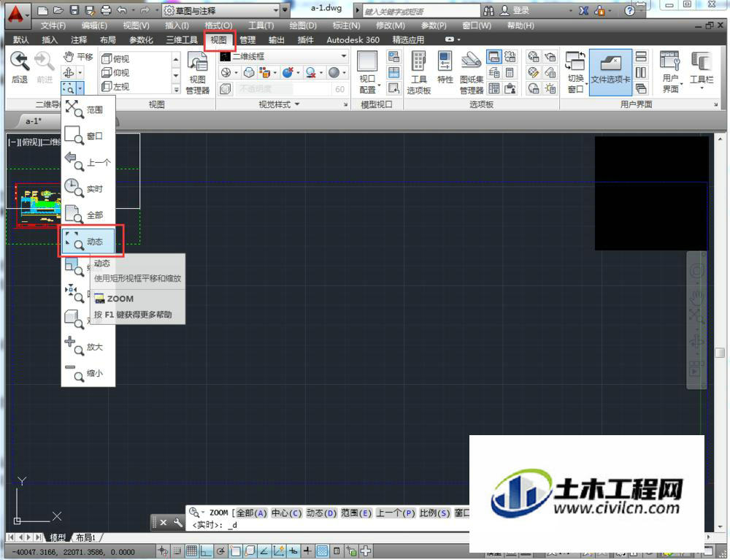Image resolution: width=730 pixels, height=560 pixels.
Task: Click the Plot printer icon
Action: [x=106, y=10]
